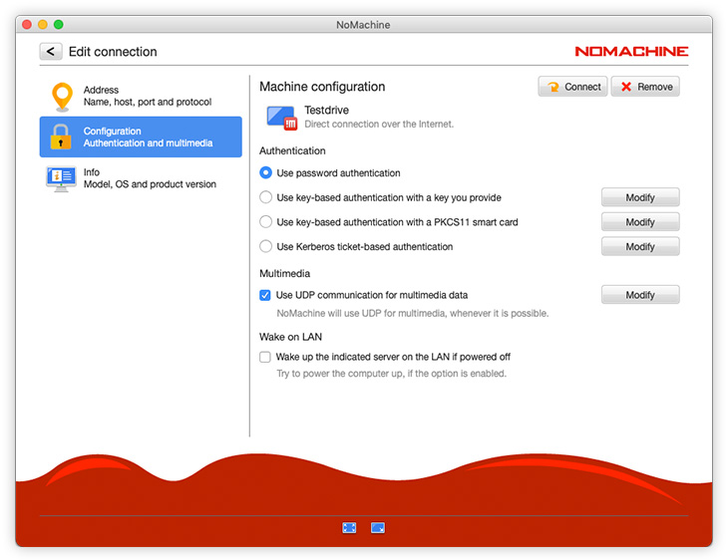728x560 pixels.
Task: Click the yellow padlock Configuration icon
Action: (x=62, y=138)
